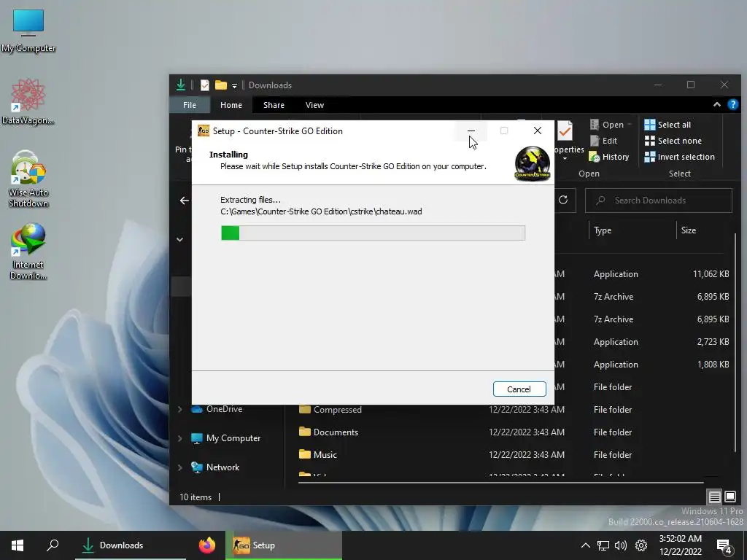Open the File tab in Downloads window
The image size is (747, 560).
pos(190,105)
